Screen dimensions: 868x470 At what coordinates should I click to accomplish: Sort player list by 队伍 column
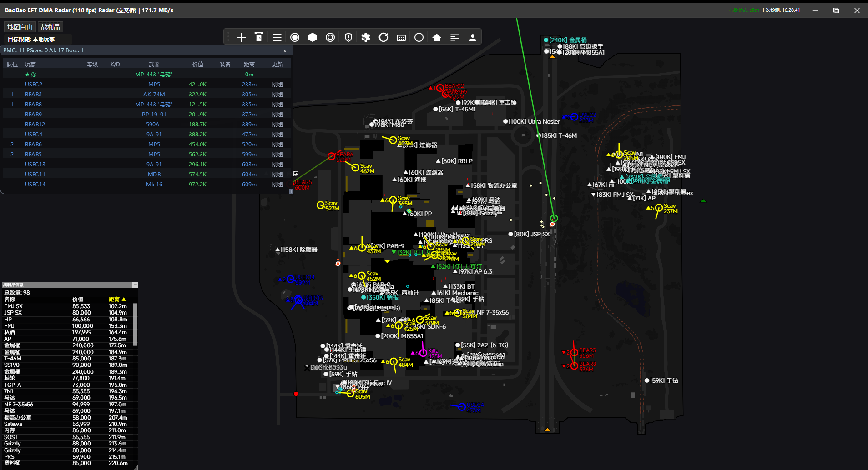pyautogui.click(x=12, y=65)
